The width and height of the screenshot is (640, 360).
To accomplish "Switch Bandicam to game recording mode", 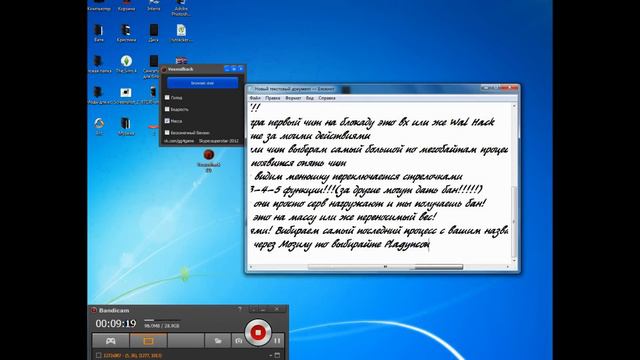I will coord(111,340).
